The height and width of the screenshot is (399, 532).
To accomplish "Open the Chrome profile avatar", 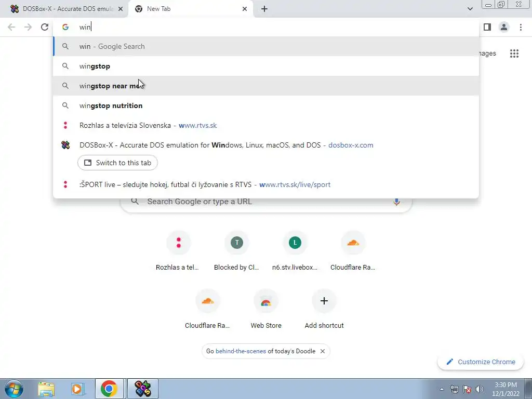I will [x=504, y=27].
